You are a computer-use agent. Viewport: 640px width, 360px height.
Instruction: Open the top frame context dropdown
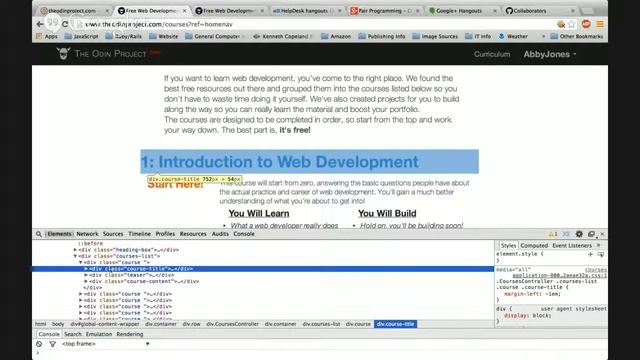(x=105, y=344)
